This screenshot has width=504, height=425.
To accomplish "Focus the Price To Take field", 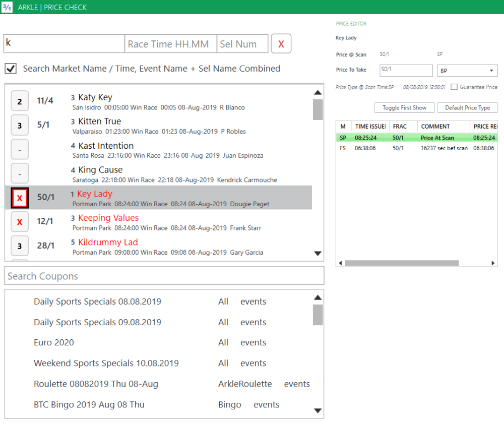I will 406,71.
